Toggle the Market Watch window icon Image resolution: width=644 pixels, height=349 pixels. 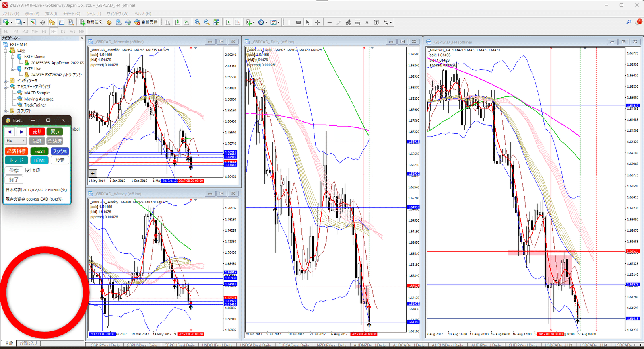point(33,22)
